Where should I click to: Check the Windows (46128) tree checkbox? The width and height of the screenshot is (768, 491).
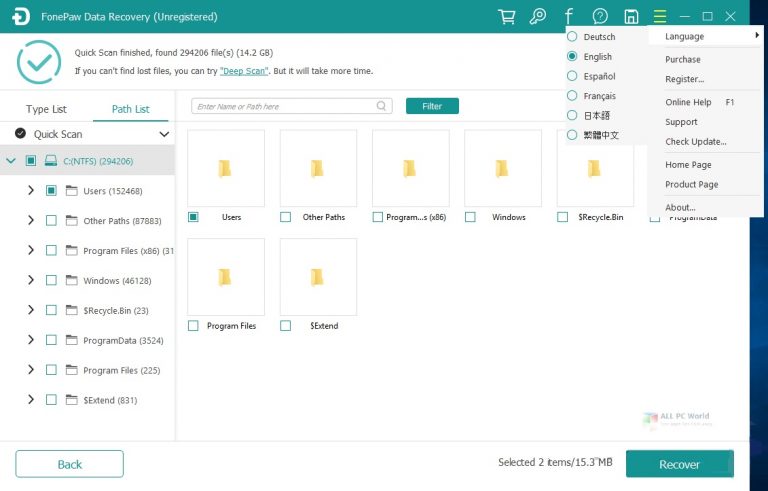click(x=51, y=280)
